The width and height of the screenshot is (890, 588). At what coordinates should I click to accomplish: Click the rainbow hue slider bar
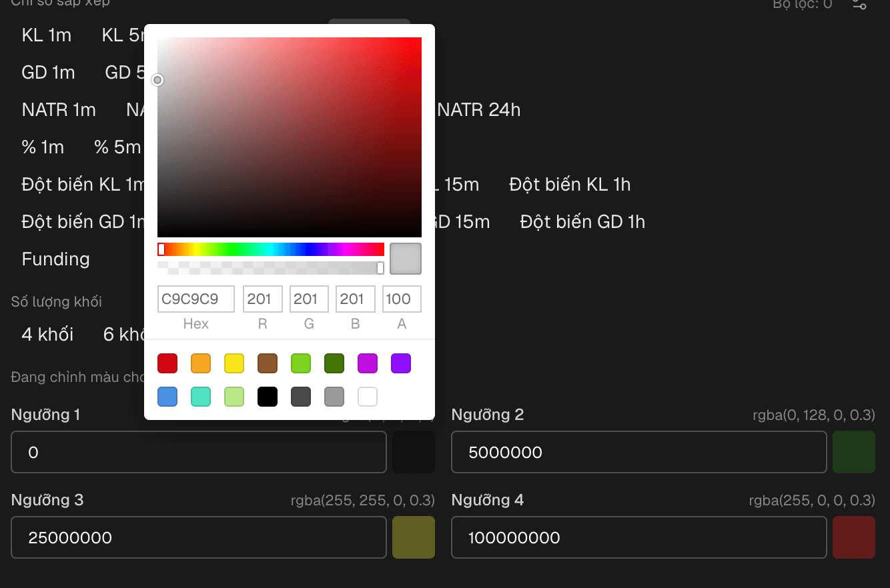tap(271, 249)
